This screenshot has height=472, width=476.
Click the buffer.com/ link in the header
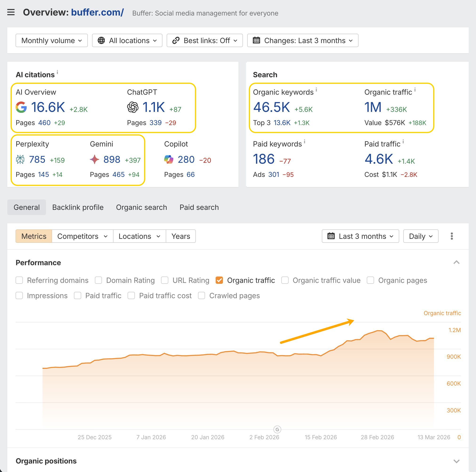(x=97, y=12)
